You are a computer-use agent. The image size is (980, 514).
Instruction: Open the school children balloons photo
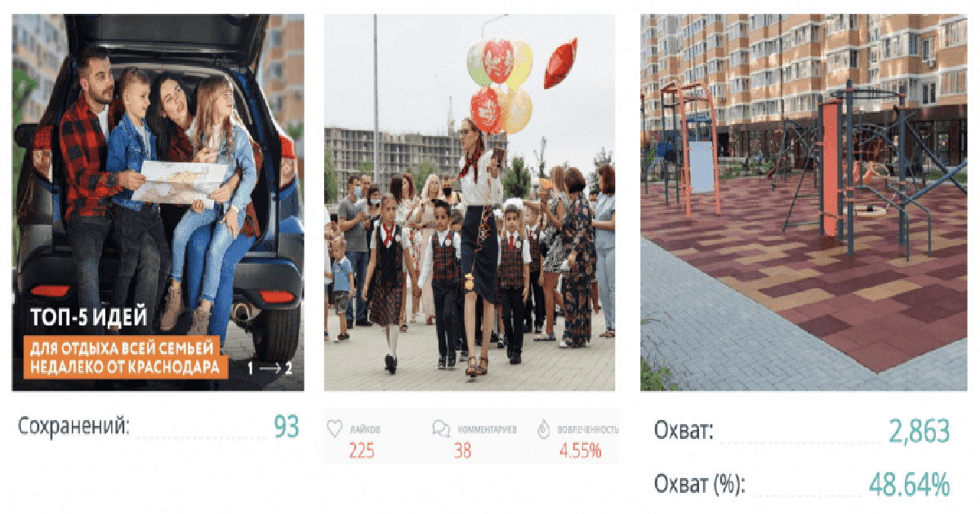(x=470, y=202)
